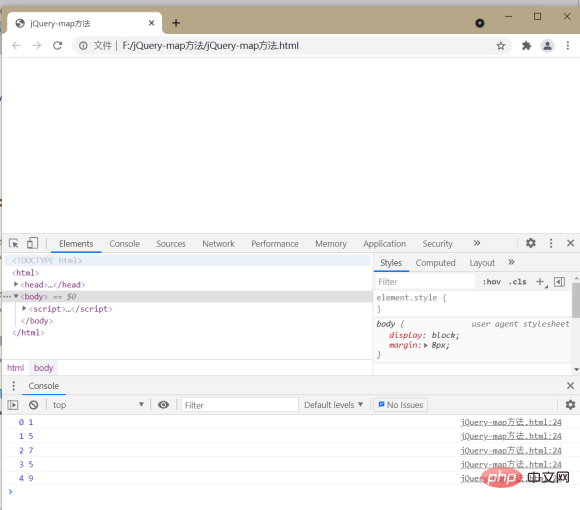Open console settings gear

570,405
